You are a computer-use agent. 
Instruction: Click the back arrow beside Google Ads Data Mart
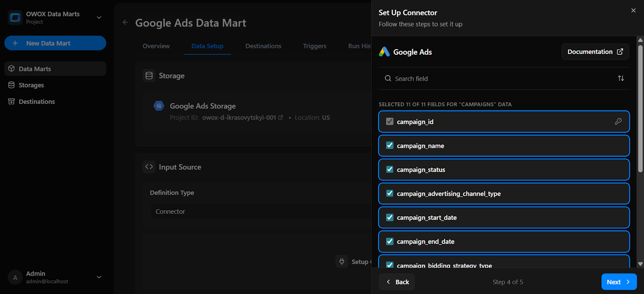click(x=125, y=23)
